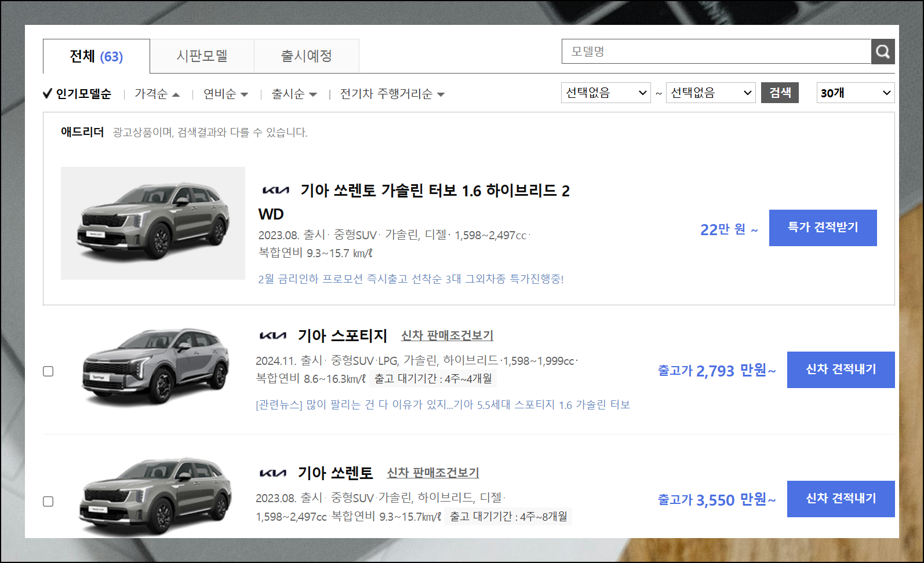Screen dimensions: 924x563
Task: Open the 30개 results-per-page dropdown
Action: [x=856, y=93]
